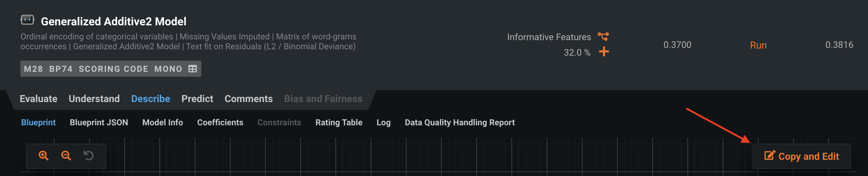The width and height of the screenshot is (868, 176).
Task: Click the zoom in magnifier icon
Action: (x=44, y=156)
